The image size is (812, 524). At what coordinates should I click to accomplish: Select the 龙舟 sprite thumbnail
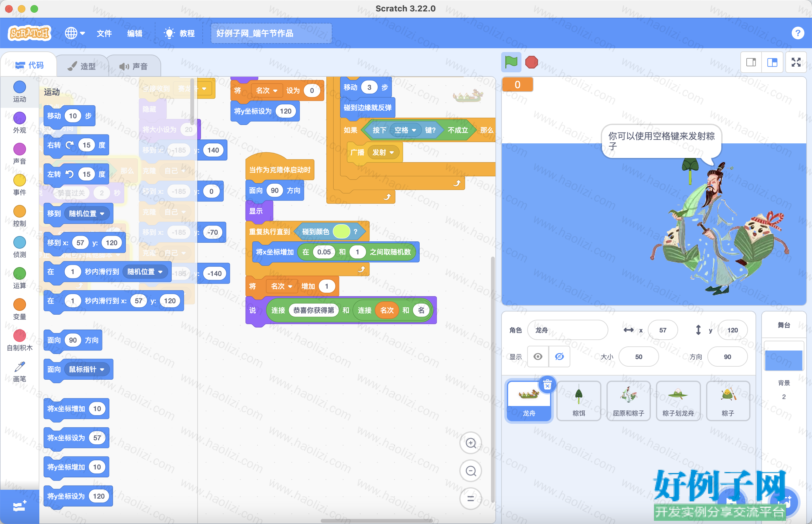pyautogui.click(x=529, y=401)
